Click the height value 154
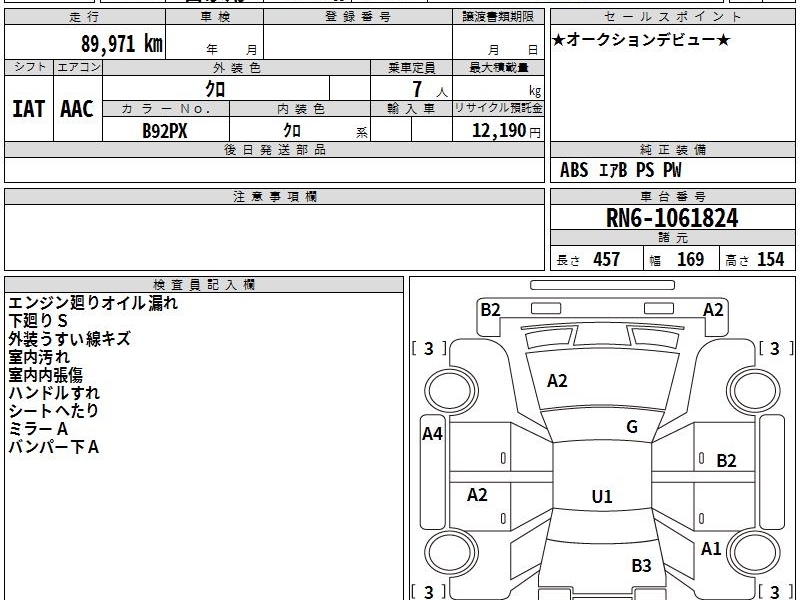 [770, 259]
